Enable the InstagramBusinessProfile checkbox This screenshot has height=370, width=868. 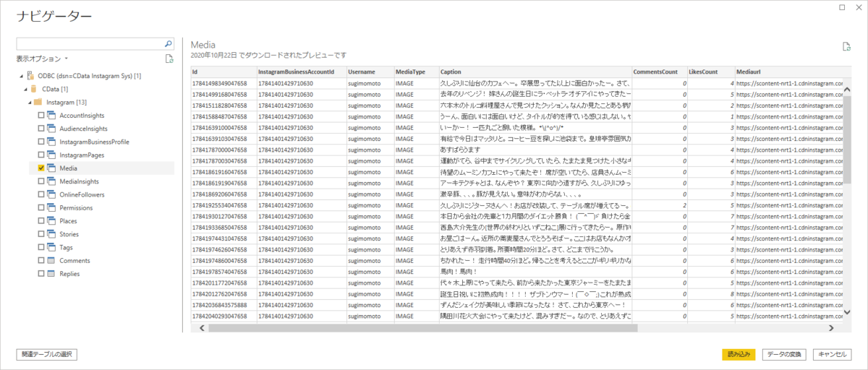pyautogui.click(x=41, y=142)
